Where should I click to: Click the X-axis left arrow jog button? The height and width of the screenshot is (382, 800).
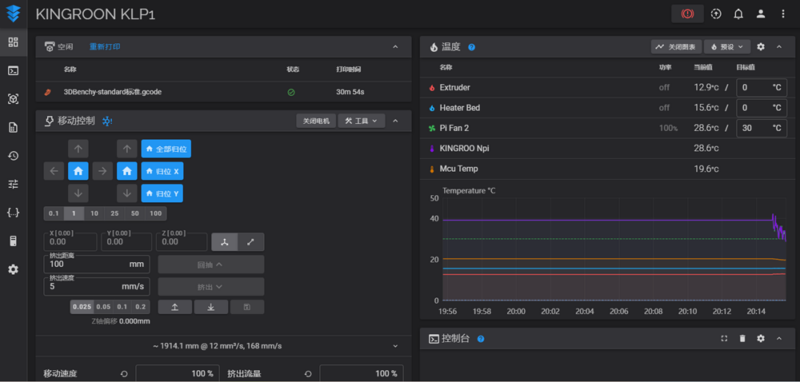(x=54, y=171)
